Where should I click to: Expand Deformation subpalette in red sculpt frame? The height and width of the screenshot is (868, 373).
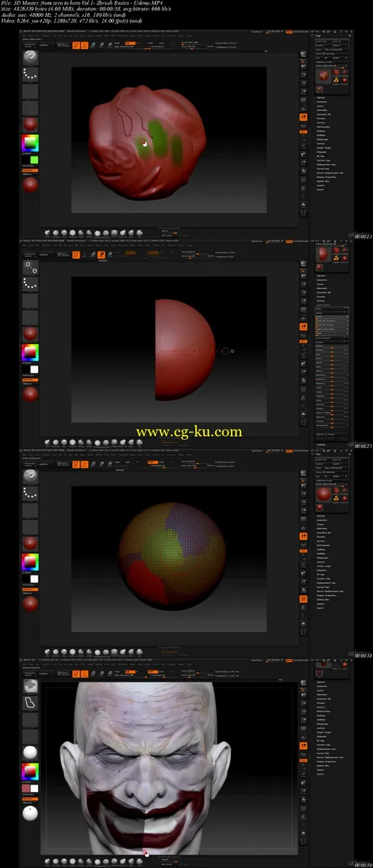323,127
